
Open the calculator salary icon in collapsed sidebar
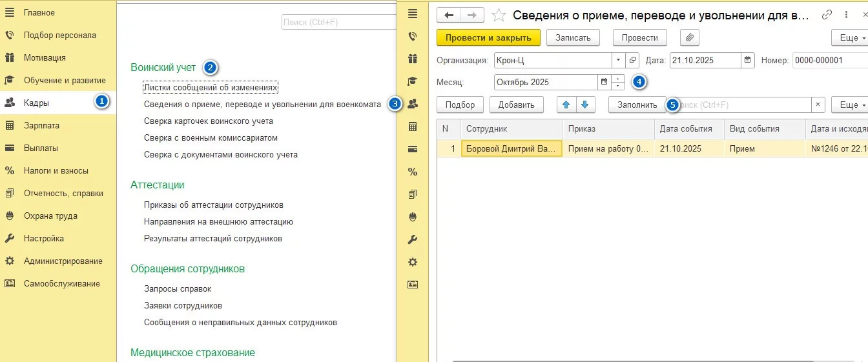(x=413, y=126)
